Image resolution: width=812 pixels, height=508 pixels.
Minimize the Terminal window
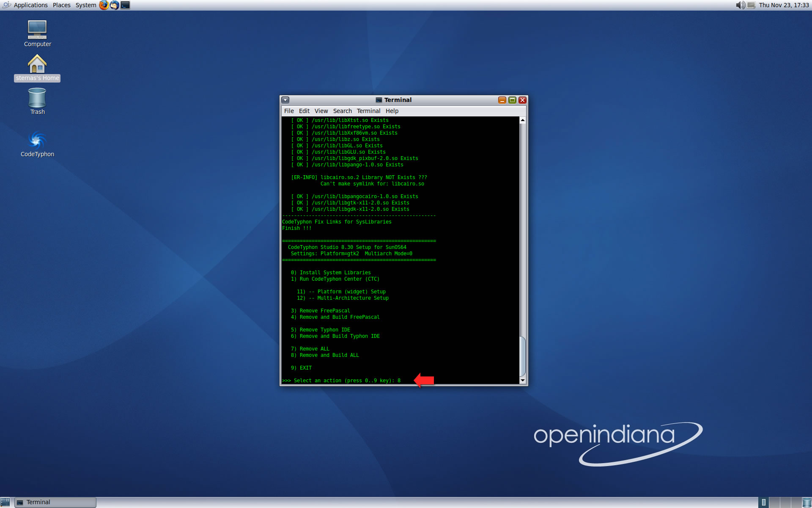502,100
